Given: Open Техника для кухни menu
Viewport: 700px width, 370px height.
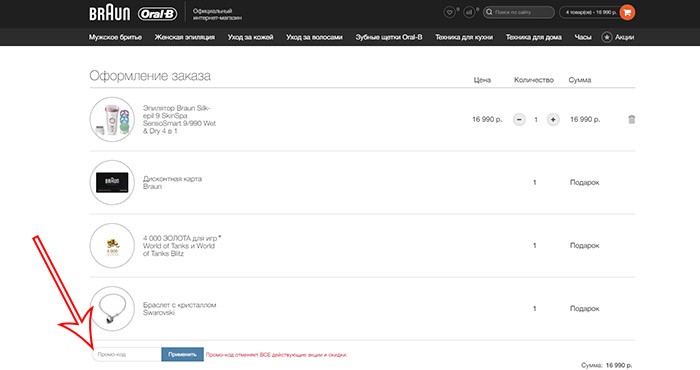Looking at the screenshot, I should coord(464,37).
